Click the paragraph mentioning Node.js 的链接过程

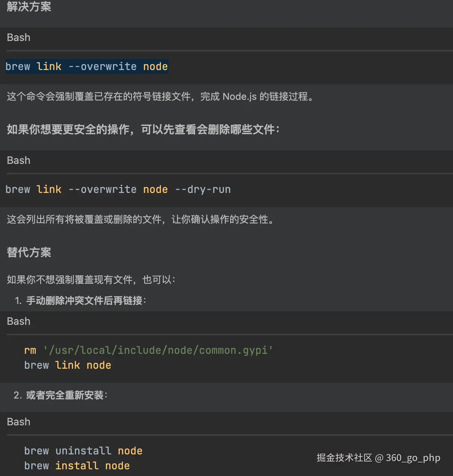[x=161, y=97]
